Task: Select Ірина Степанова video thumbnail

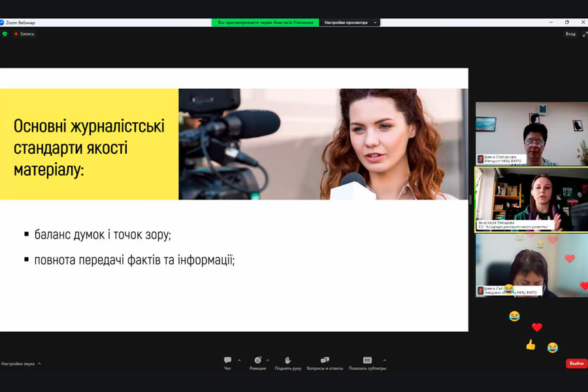Action: [x=531, y=133]
